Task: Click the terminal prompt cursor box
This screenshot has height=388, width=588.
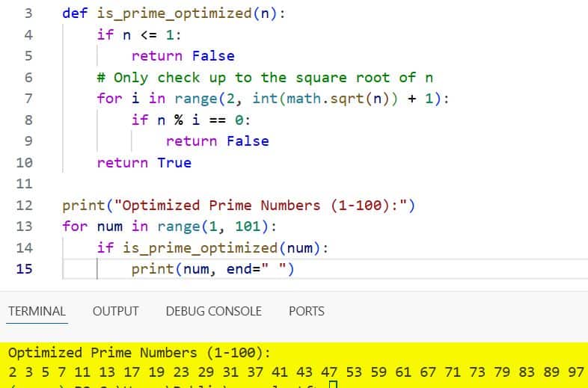Action: (x=334, y=385)
